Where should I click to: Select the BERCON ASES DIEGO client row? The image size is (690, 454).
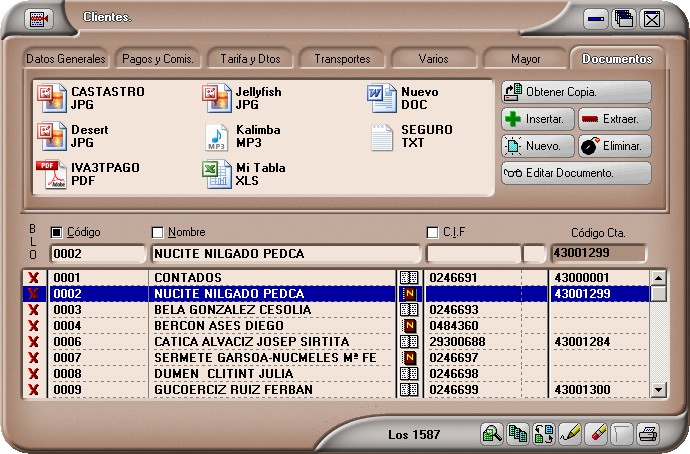tap(272, 326)
